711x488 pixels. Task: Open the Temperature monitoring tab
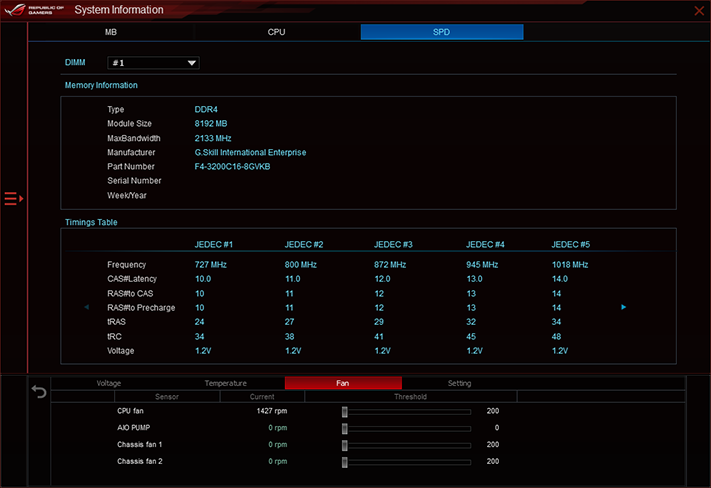coord(225,383)
